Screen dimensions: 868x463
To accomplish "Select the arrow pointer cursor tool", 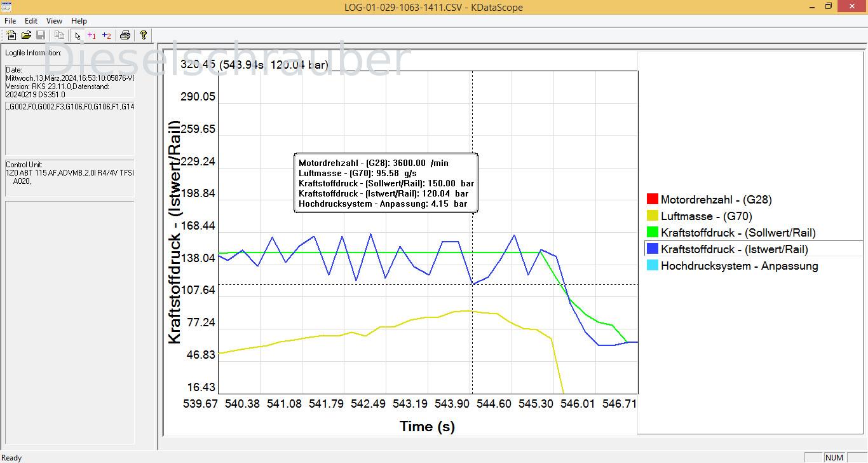I will point(78,36).
